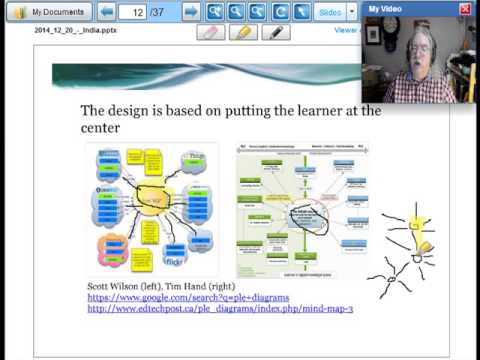Select the black pencil drawing tool
The image size is (480, 360).
click(x=276, y=32)
